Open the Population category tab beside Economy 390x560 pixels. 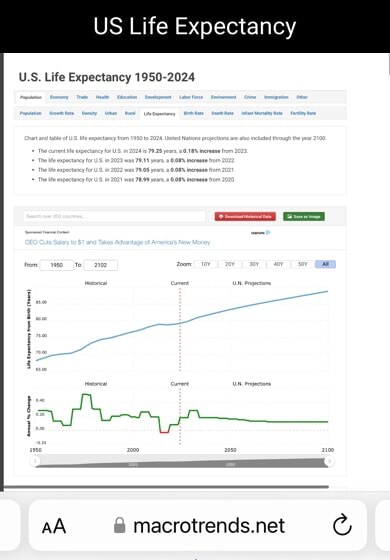[x=31, y=97]
